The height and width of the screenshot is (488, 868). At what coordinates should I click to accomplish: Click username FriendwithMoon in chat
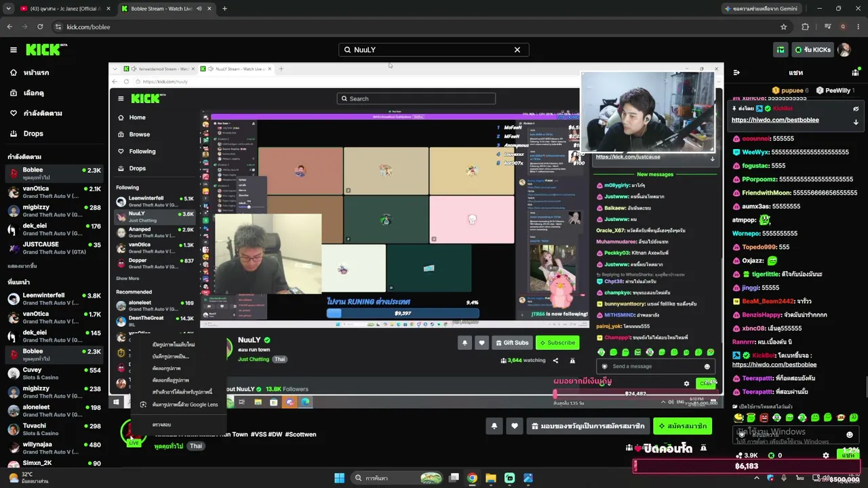pyautogui.click(x=766, y=193)
